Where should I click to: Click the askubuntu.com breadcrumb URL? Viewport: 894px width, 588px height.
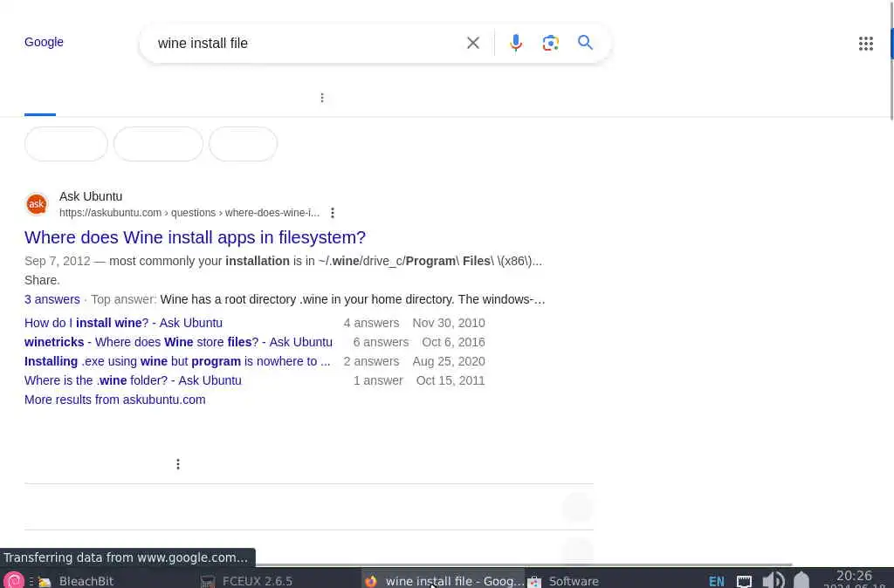coord(189,213)
